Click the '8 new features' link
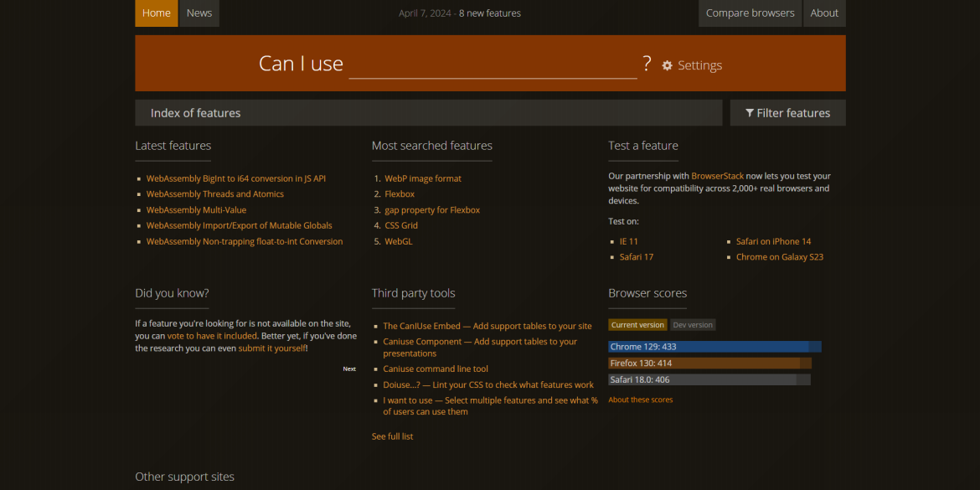 (490, 13)
